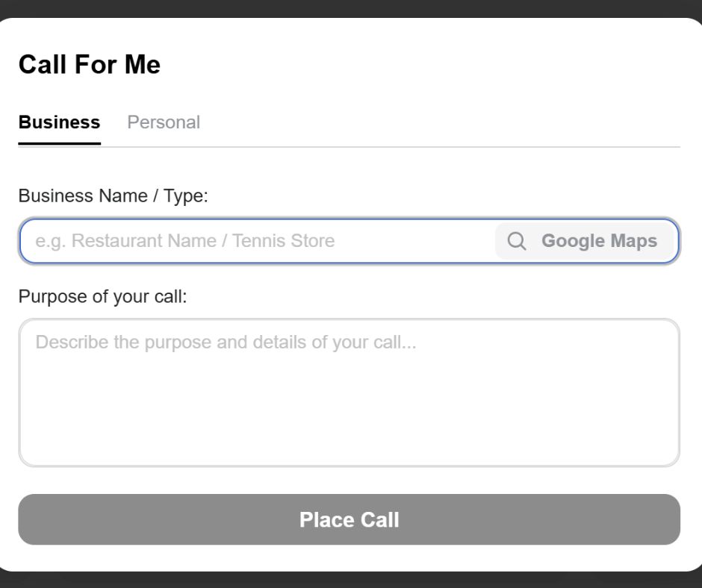Click the magnifying glass search icon

point(517,241)
